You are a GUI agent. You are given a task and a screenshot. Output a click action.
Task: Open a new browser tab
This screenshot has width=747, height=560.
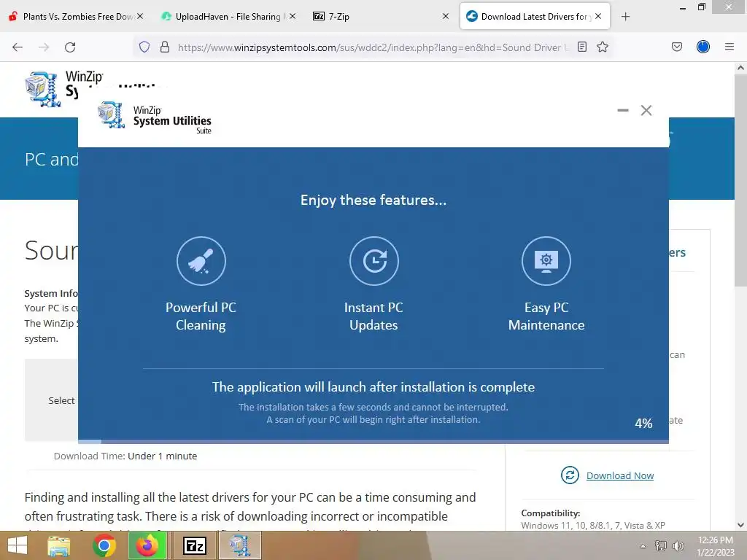coord(625,17)
